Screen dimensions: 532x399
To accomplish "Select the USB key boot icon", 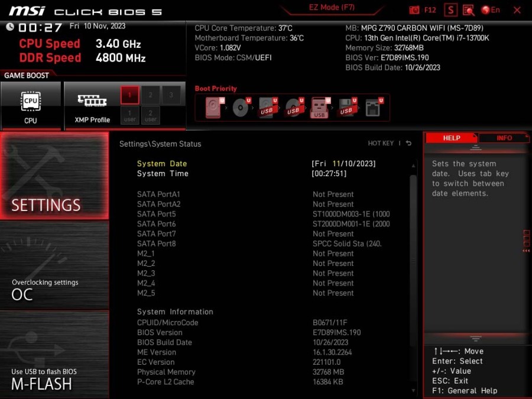I will 320,108.
